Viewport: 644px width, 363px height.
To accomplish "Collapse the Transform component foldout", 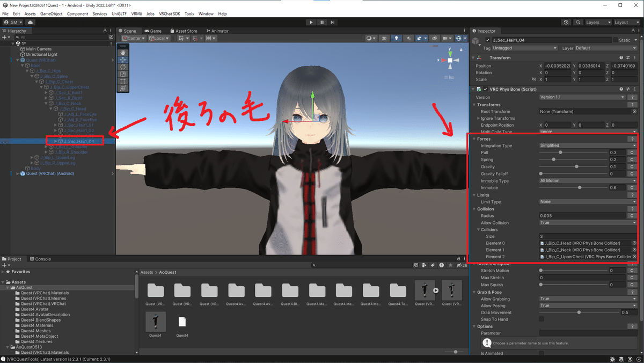I will [x=473, y=57].
